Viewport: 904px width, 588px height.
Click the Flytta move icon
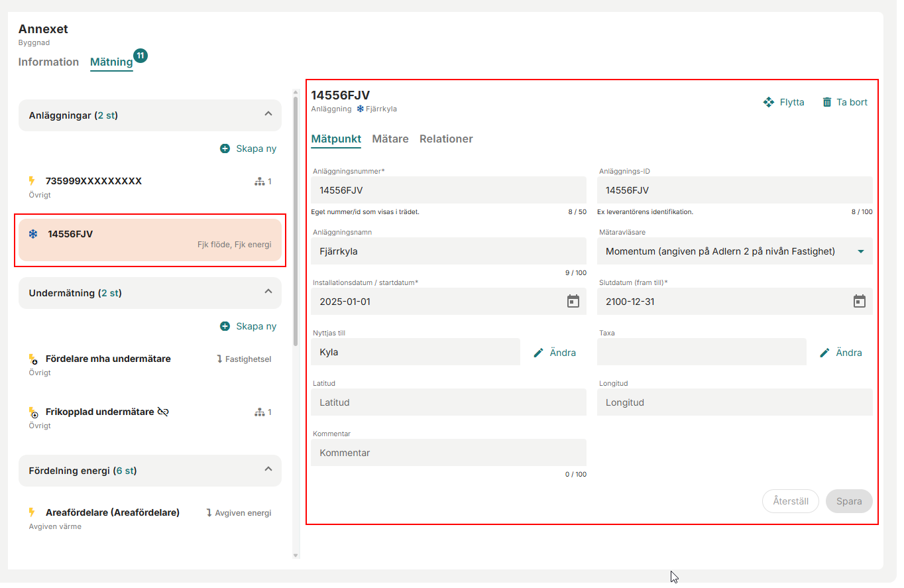(769, 102)
